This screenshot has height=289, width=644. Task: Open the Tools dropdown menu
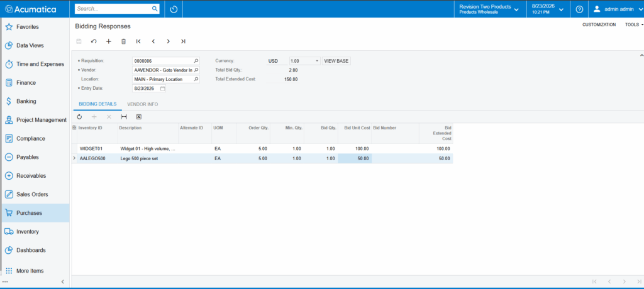tap(634, 25)
